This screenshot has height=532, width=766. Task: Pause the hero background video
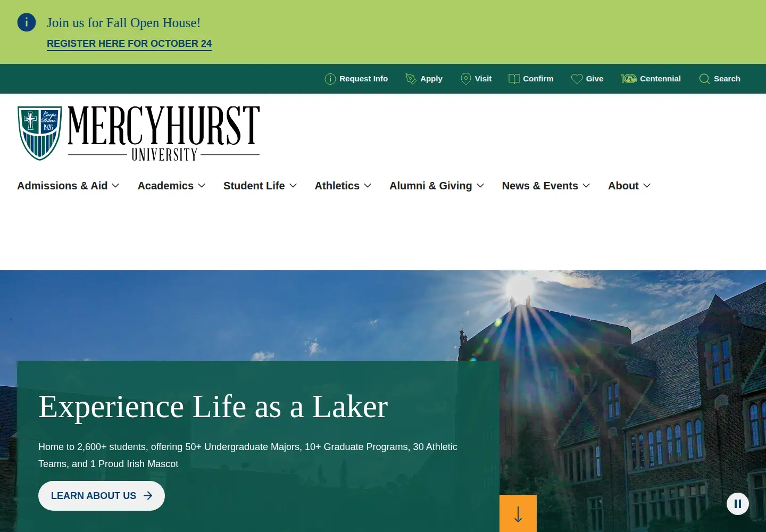(738, 503)
